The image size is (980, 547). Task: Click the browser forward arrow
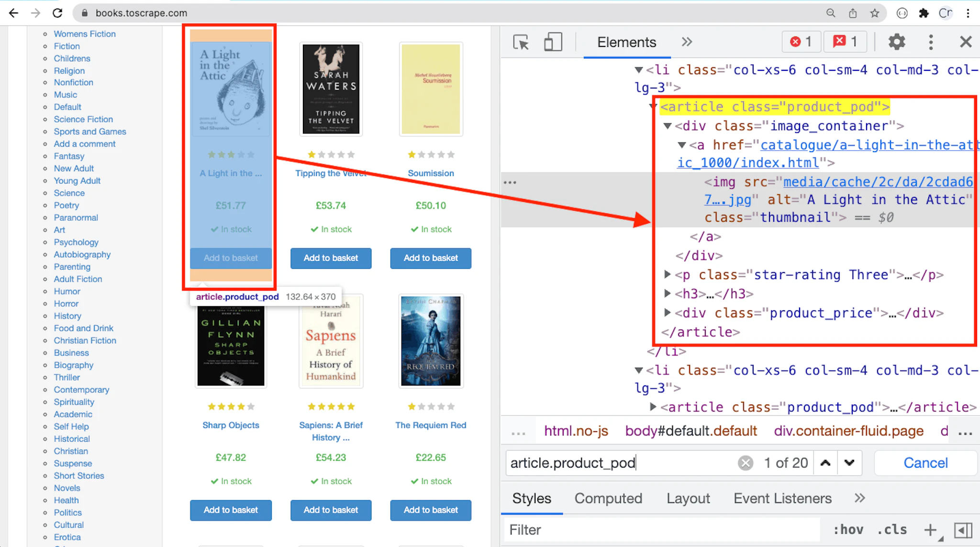pos(35,13)
